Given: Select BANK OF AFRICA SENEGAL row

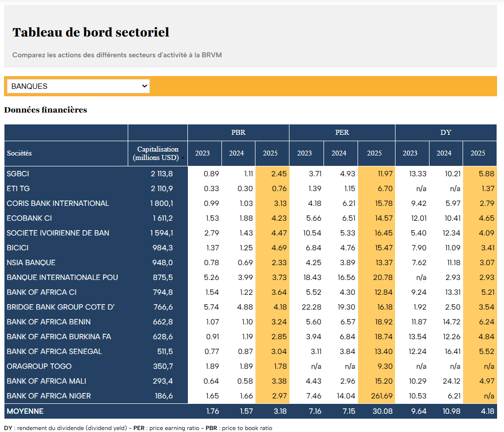Looking at the screenshot, I should click(54, 352).
